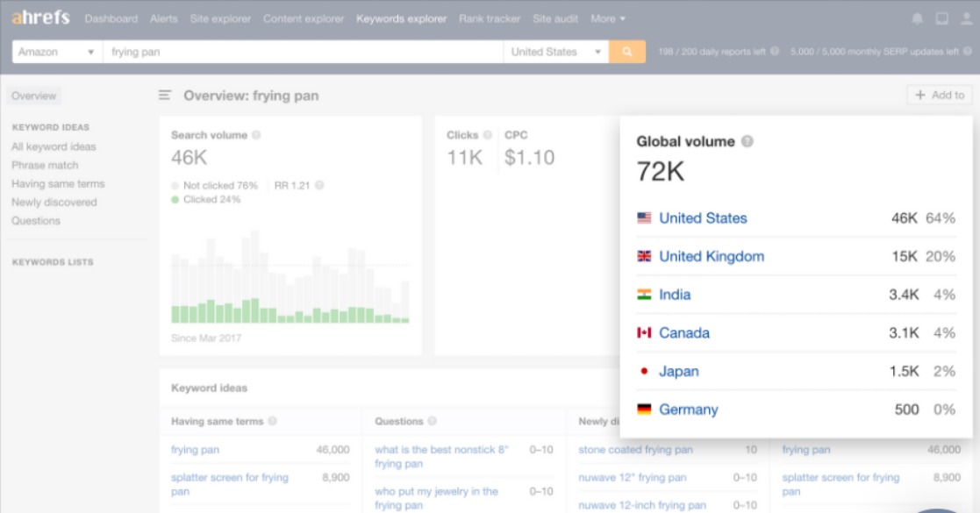Select Overview in the sidebar
The image size is (980, 513).
[33, 96]
